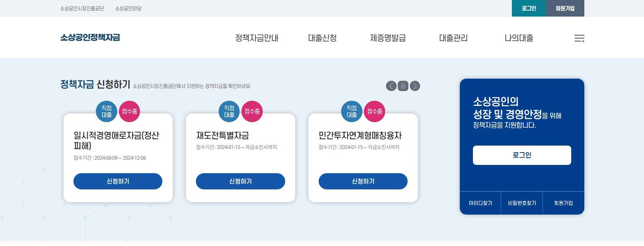Click 재도전특별자금 접수기간 text

click(236, 147)
